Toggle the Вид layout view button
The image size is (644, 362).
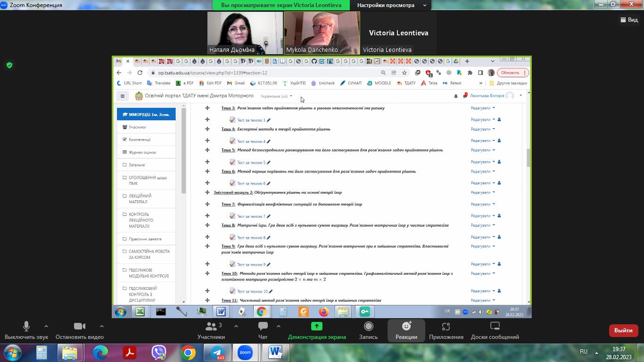[x=628, y=19]
